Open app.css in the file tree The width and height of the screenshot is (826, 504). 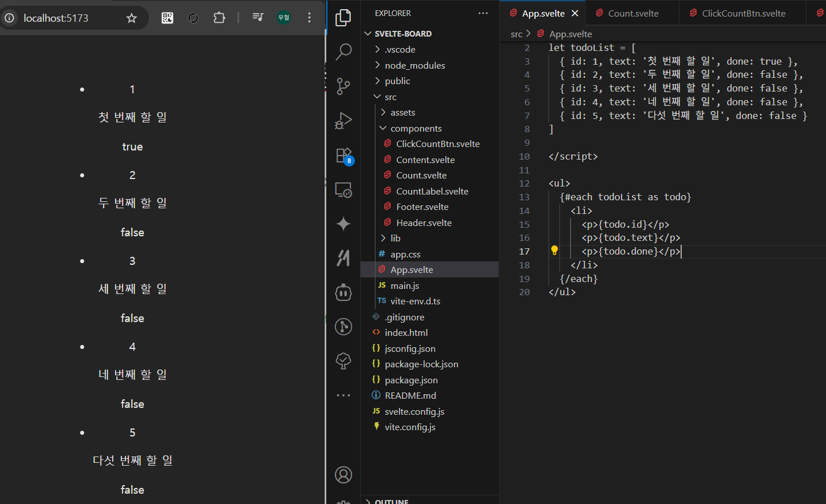point(430,254)
